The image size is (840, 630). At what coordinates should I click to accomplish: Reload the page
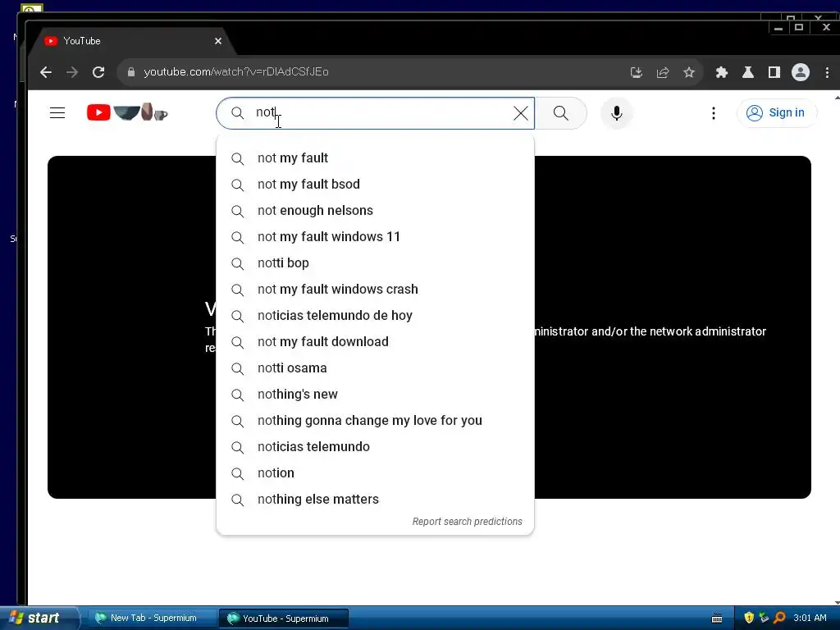tap(98, 72)
